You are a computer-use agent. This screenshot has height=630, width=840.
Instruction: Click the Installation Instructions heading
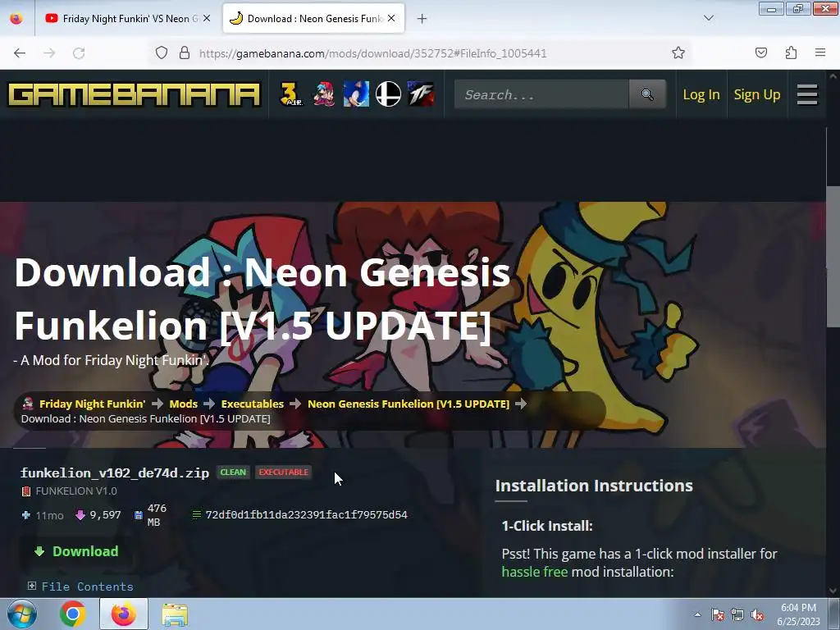tap(594, 486)
